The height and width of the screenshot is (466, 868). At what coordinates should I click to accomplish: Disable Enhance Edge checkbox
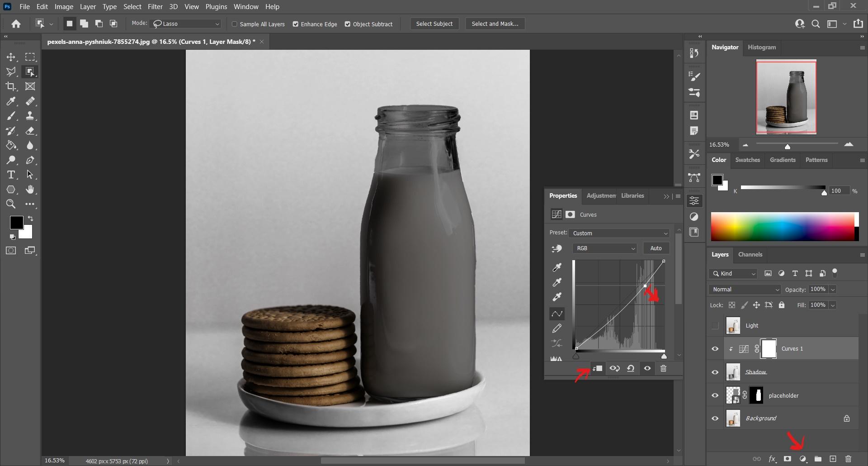click(x=296, y=24)
